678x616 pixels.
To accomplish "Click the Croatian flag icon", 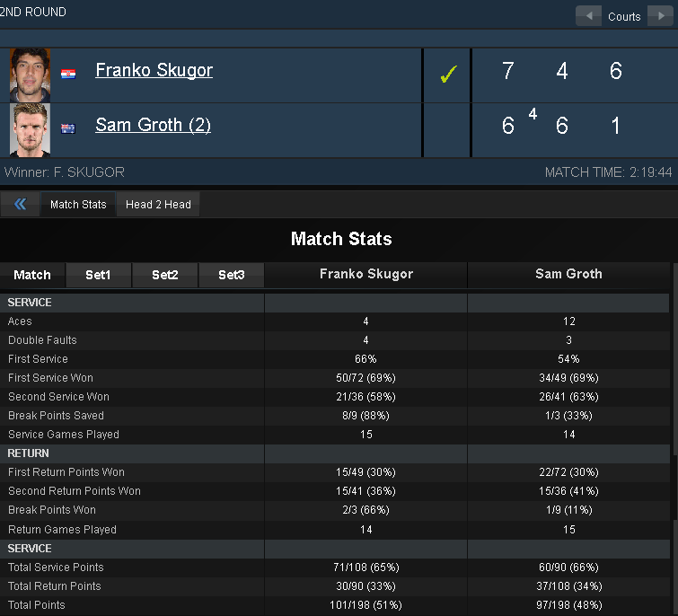I will click(x=68, y=74).
